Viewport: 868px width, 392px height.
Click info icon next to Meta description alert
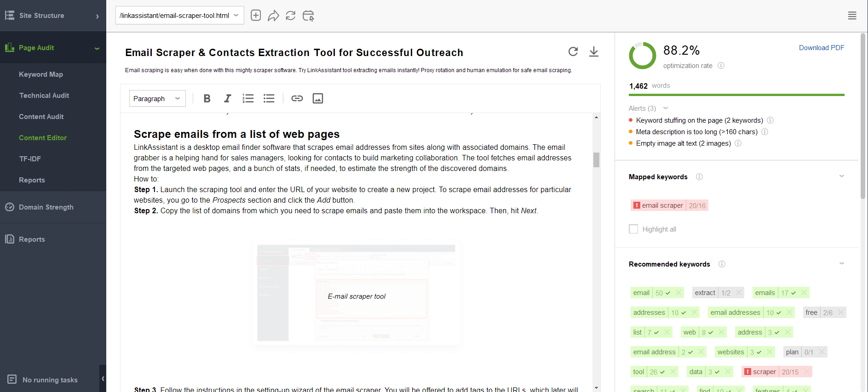pyautogui.click(x=765, y=132)
